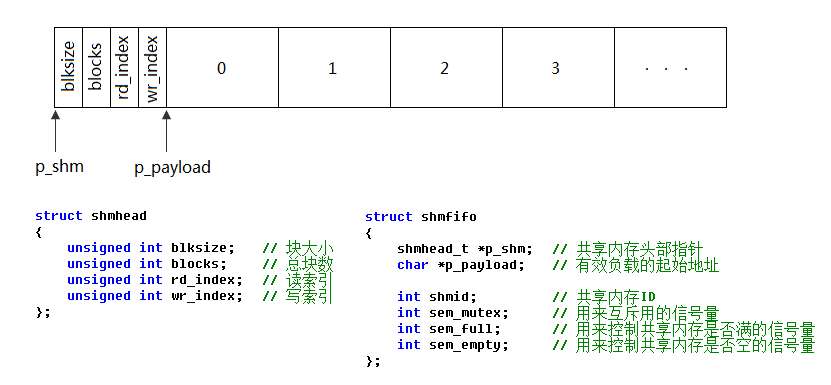Click the p_shm label below the diagram
The height and width of the screenshot is (385, 831).
(59, 167)
